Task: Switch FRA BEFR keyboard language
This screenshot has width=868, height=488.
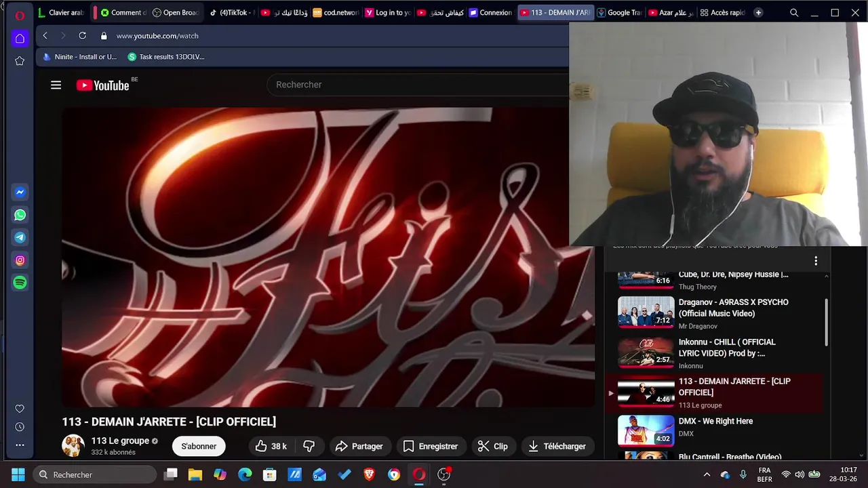Action: 764,474
